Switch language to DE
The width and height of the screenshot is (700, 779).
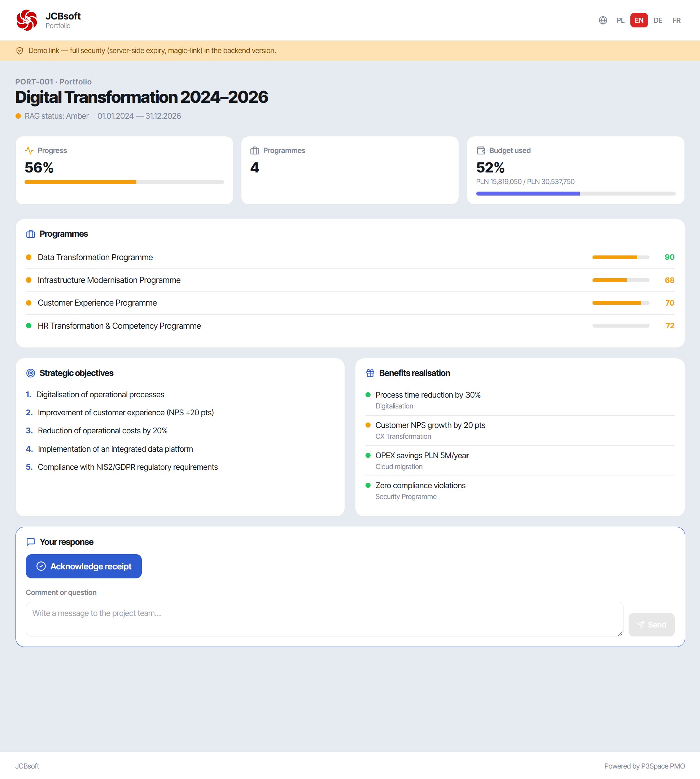click(x=658, y=20)
